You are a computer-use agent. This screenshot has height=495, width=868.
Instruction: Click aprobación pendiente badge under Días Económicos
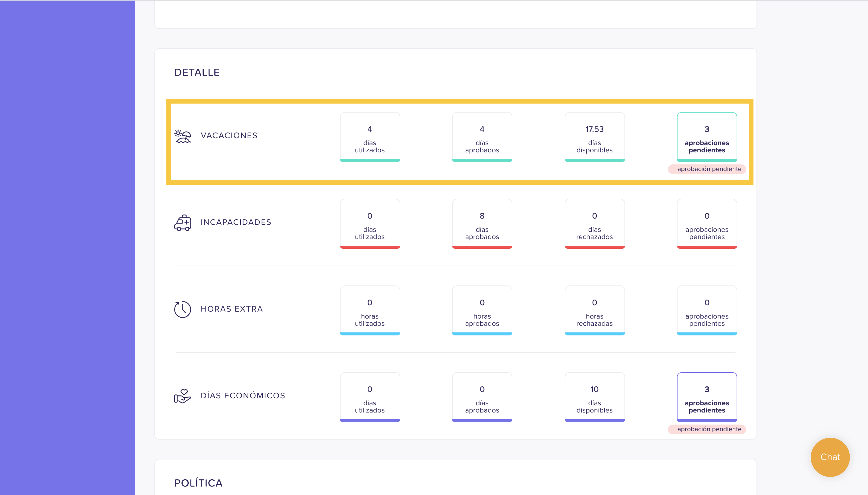pos(707,429)
